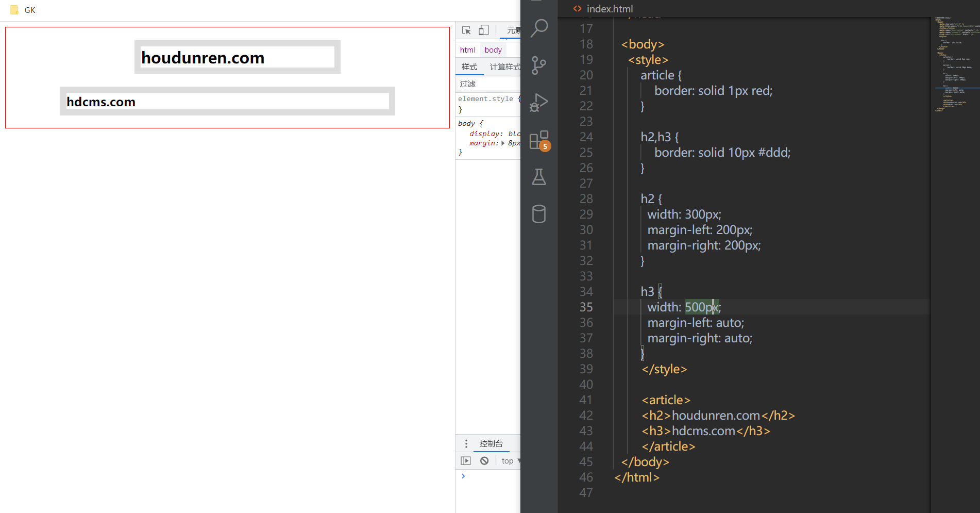Expand the margin property shorthand triangle
Viewport: 980px width, 513px height.
click(x=503, y=143)
